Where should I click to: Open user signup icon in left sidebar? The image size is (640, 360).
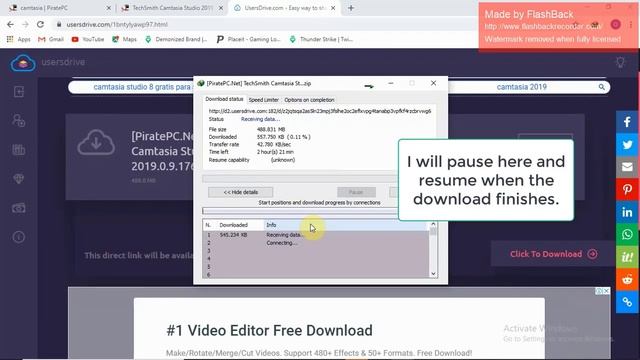[x=19, y=121]
